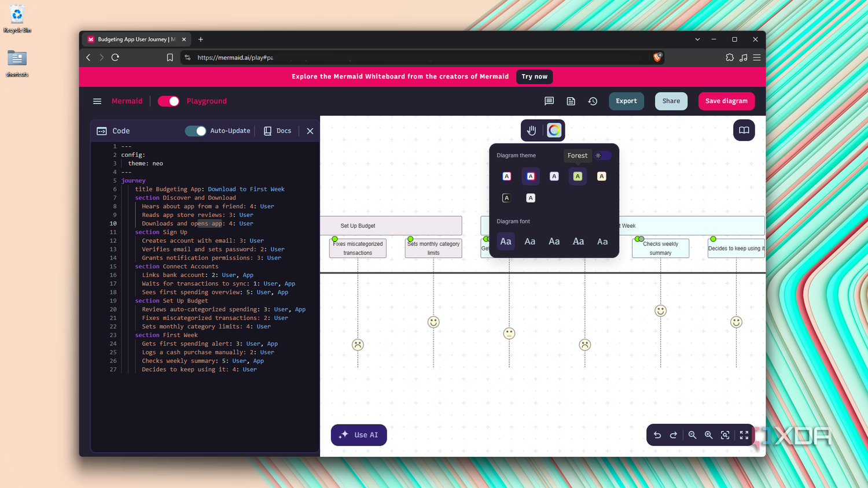This screenshot has height=488, width=868.
Task: Choose the lavender theme swatch
Action: coord(554,176)
